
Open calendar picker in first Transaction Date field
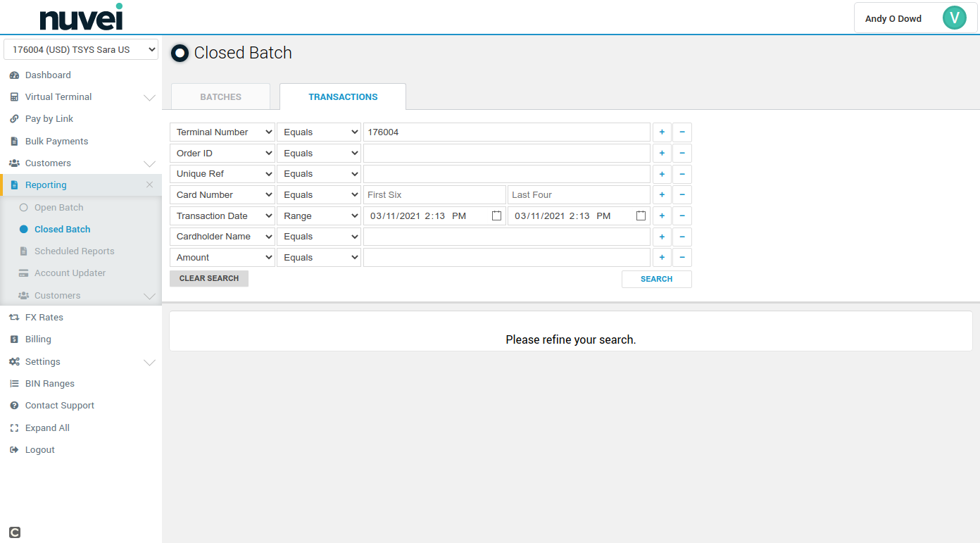pos(496,216)
